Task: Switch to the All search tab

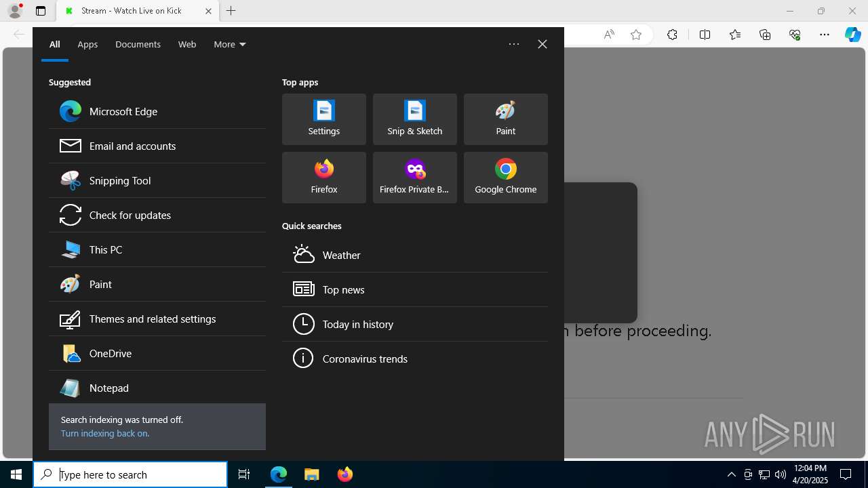Action: [x=55, y=44]
